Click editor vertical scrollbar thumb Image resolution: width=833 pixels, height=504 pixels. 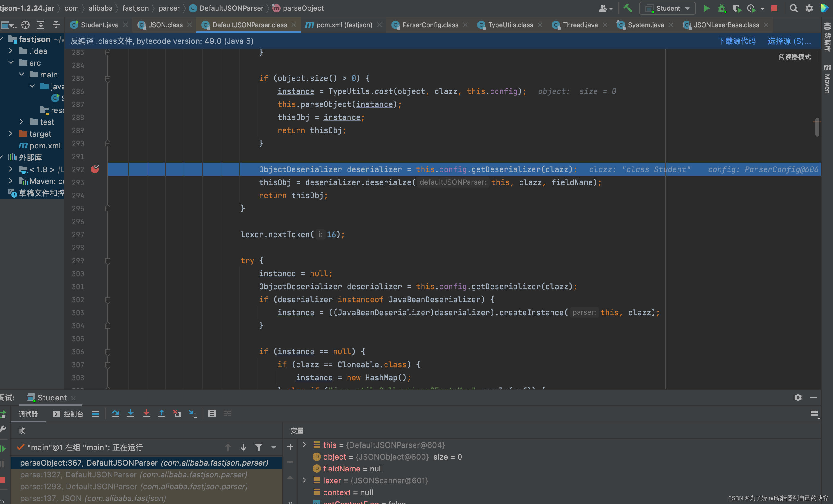point(817,127)
